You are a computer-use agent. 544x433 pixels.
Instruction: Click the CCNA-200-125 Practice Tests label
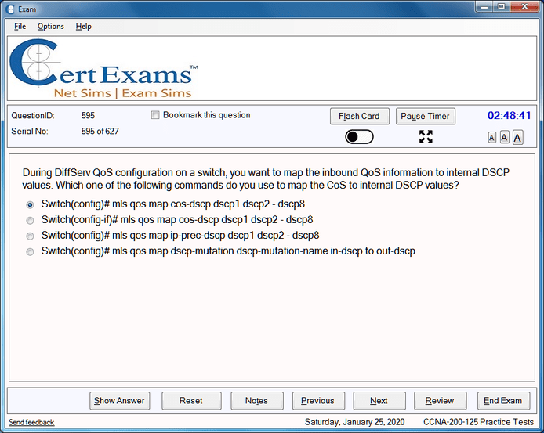(478, 422)
